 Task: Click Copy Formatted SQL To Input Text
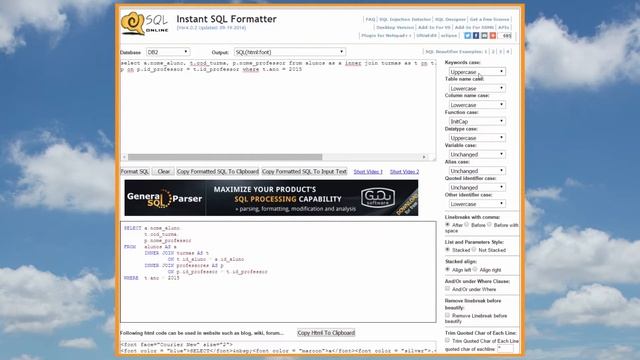(x=304, y=171)
